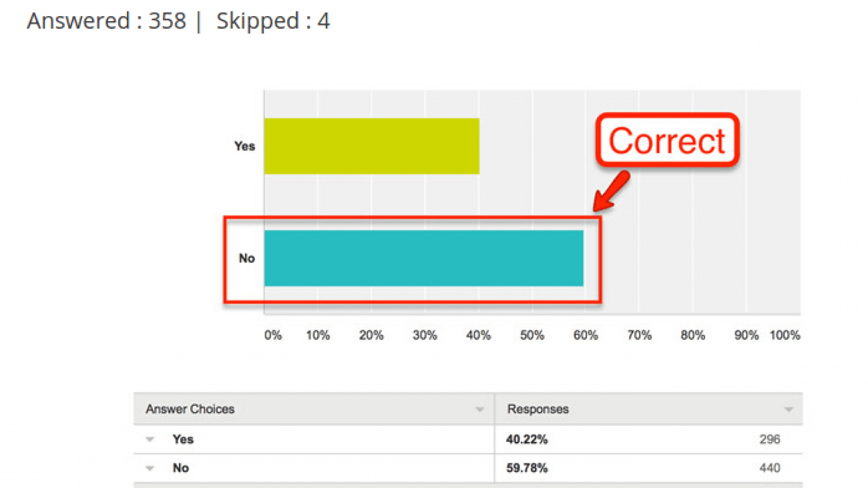The image size is (868, 488).
Task: Click the No label in the table
Action: click(x=181, y=468)
